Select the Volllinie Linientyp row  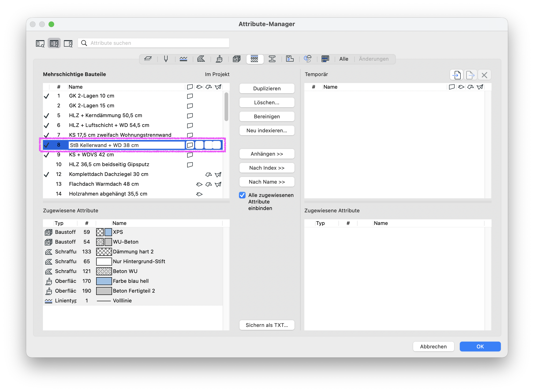[133, 301]
